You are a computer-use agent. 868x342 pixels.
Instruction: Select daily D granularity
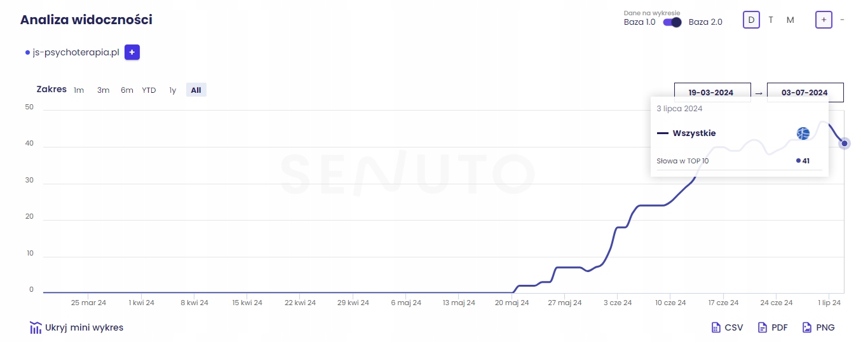[x=751, y=20]
